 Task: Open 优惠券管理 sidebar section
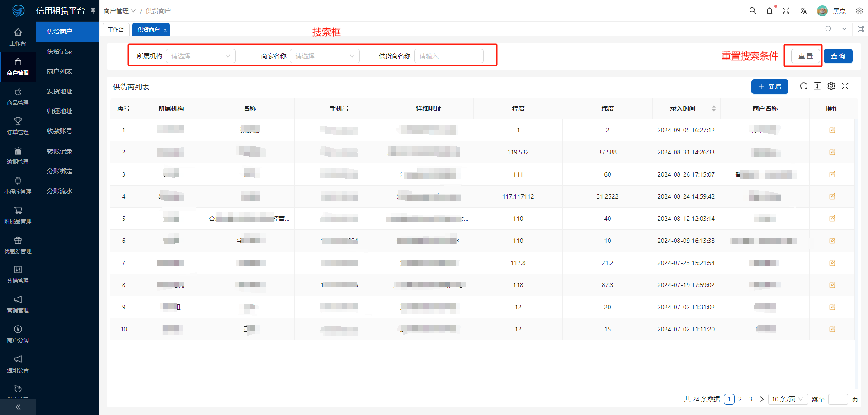point(18,245)
